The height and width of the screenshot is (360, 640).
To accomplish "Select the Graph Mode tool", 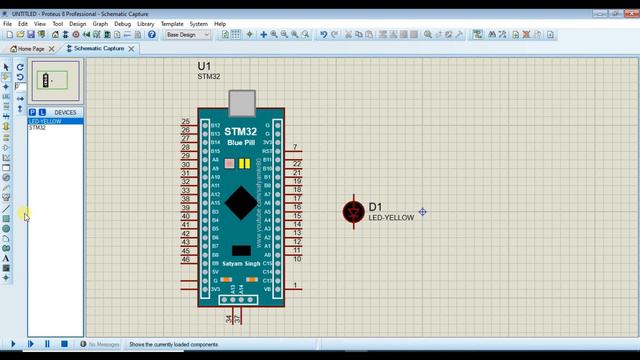I will pos(6,158).
